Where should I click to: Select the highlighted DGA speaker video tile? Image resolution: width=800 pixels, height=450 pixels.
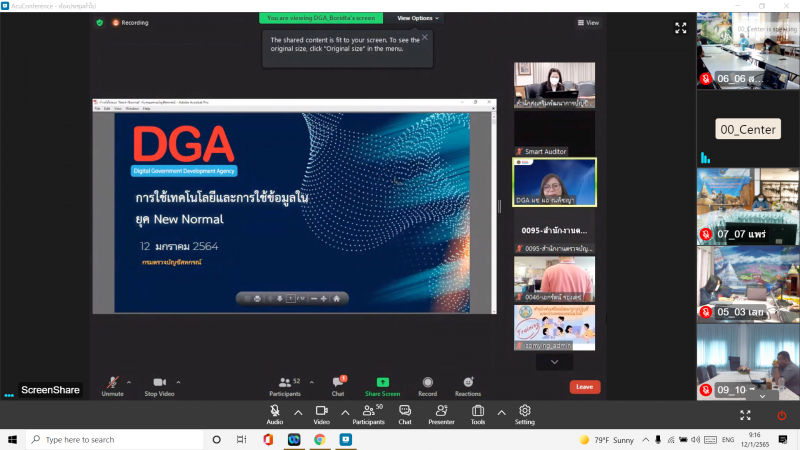click(x=554, y=182)
